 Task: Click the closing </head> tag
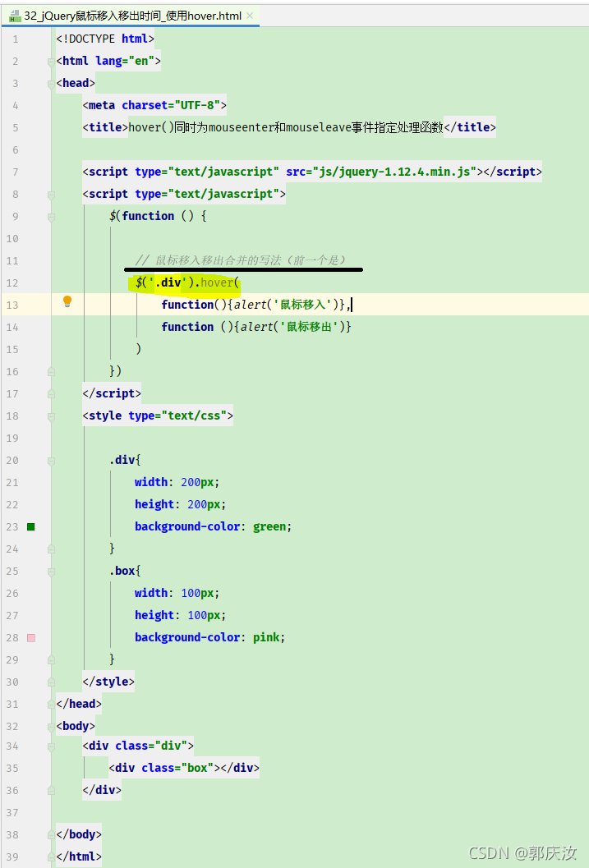tap(79, 704)
